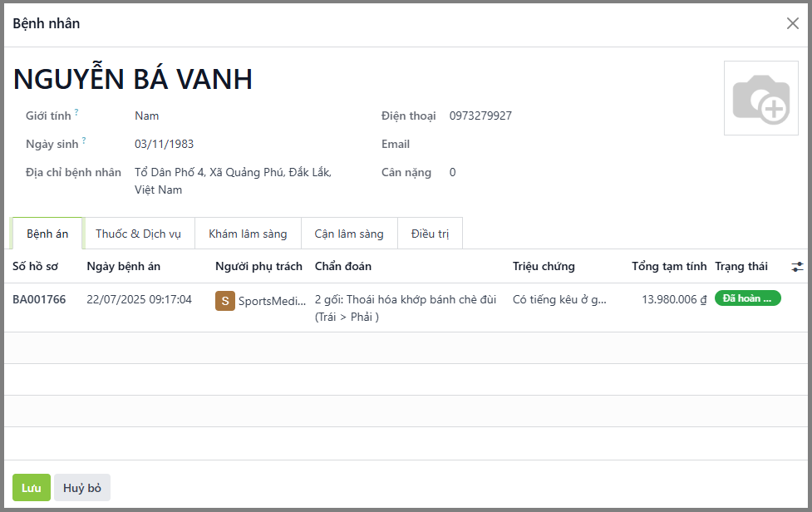Close the Bệnh nhân dialog
Viewport: 812px width, 512px height.
(x=792, y=23)
